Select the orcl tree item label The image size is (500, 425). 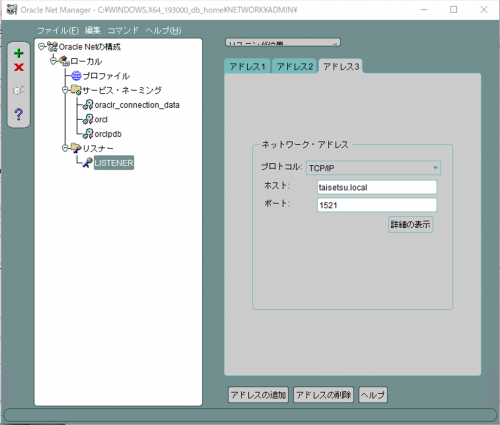pyautogui.click(x=101, y=119)
